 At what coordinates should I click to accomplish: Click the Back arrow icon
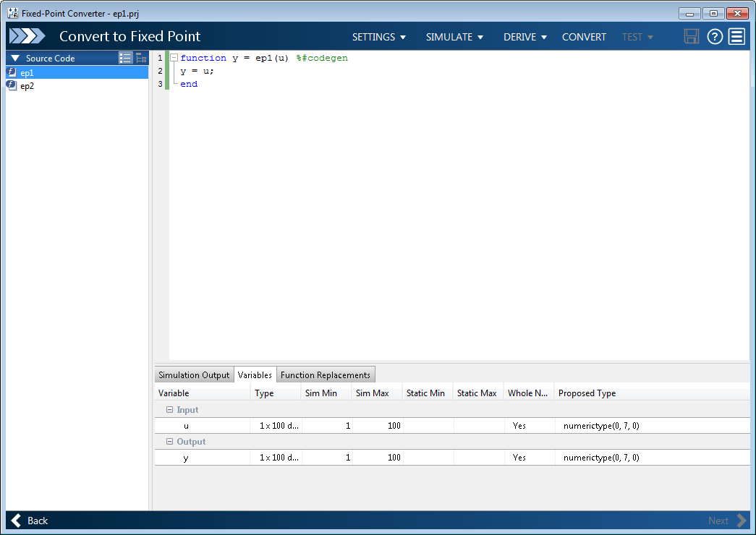click(x=17, y=521)
